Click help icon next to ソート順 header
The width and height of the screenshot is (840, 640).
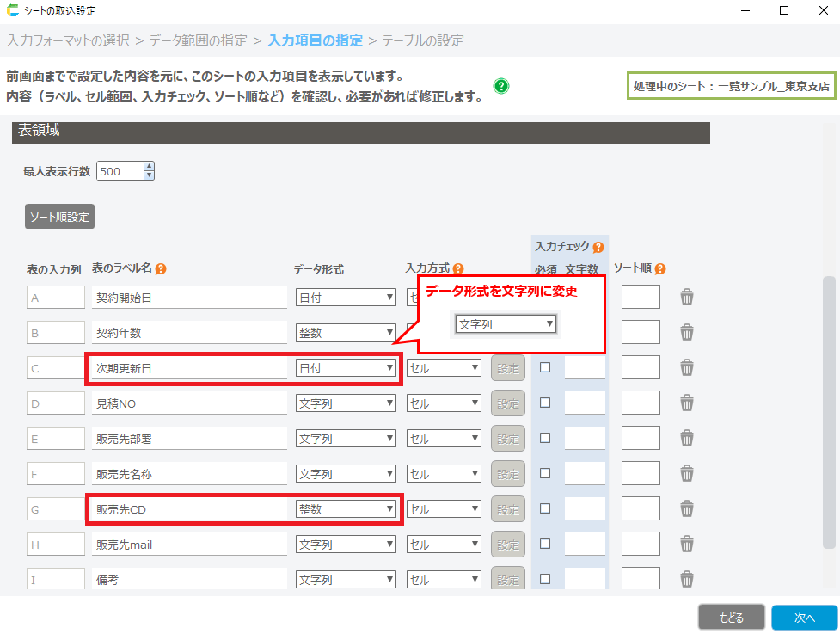[x=660, y=269]
